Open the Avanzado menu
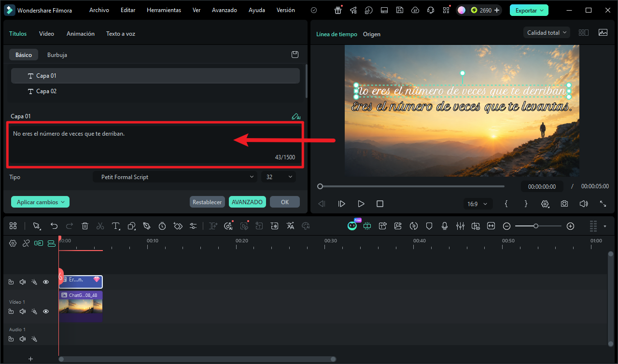This screenshot has width=618, height=364. (225, 10)
